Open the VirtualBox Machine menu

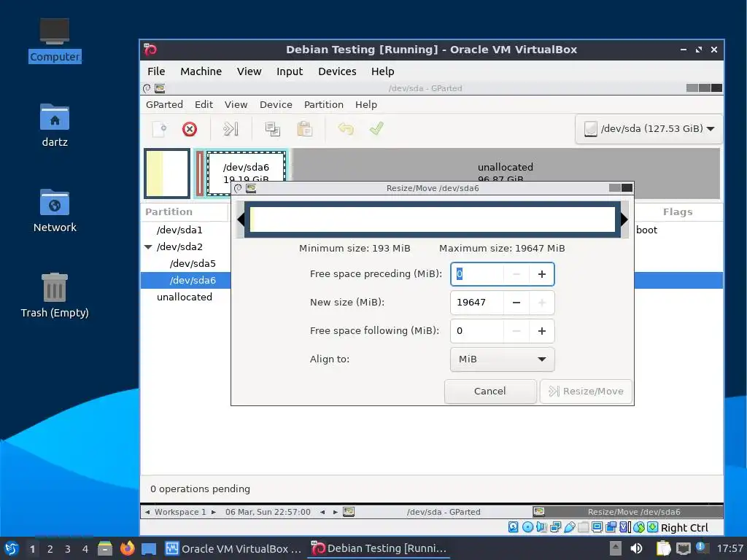(201, 71)
